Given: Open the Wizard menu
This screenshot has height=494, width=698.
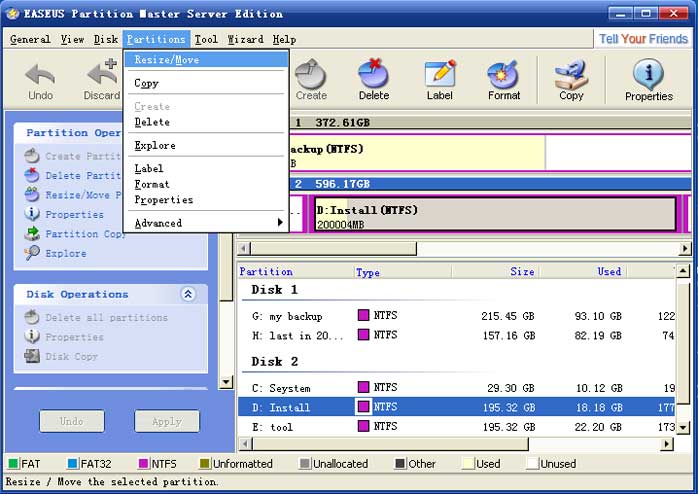Looking at the screenshot, I should 245,39.
